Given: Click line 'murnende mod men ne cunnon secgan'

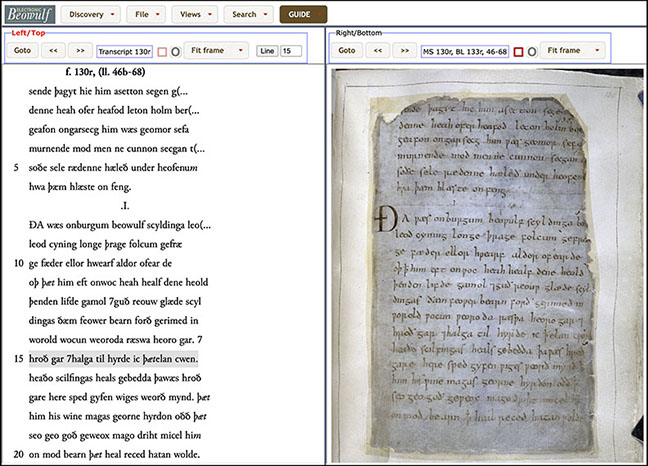Looking at the screenshot, I should click(117, 149).
